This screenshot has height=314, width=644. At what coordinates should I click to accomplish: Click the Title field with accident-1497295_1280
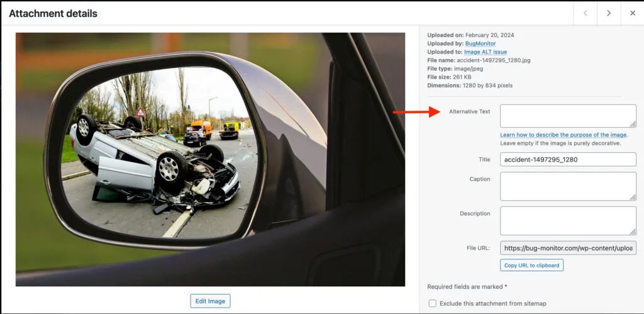pos(568,159)
